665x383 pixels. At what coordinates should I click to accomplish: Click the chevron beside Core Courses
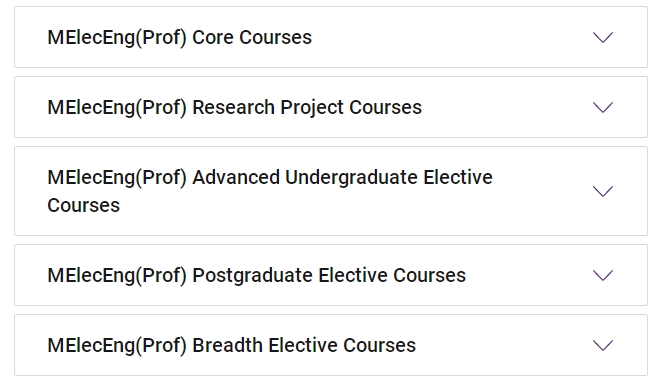pyautogui.click(x=602, y=37)
